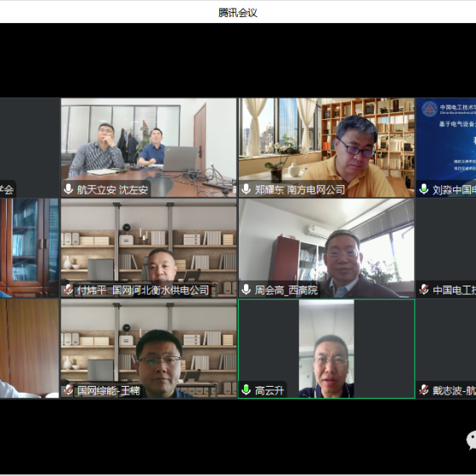
Task: Click microphone icon beside 郑耀东 南方电网公司
Action: click(x=246, y=189)
